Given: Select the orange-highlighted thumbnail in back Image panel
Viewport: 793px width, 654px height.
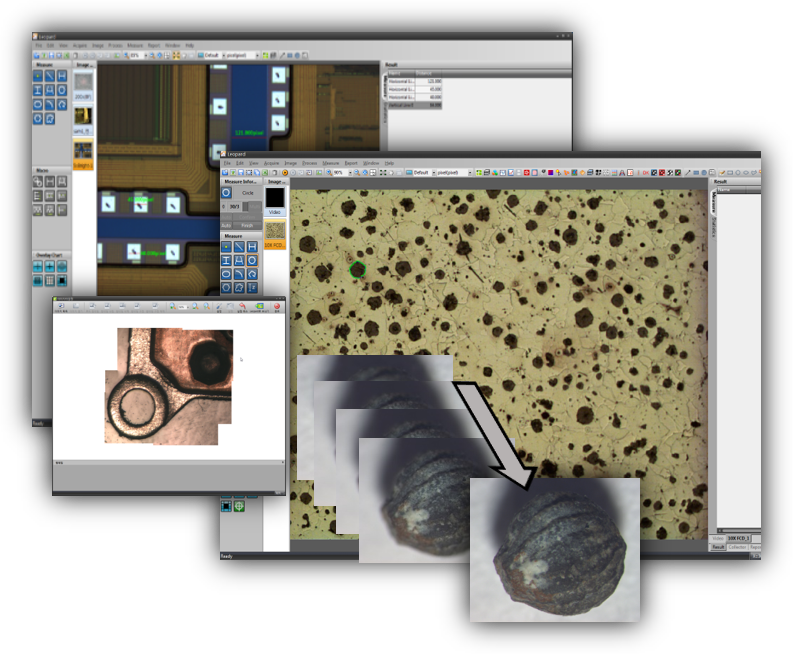Looking at the screenshot, I should pyautogui.click(x=83, y=154).
